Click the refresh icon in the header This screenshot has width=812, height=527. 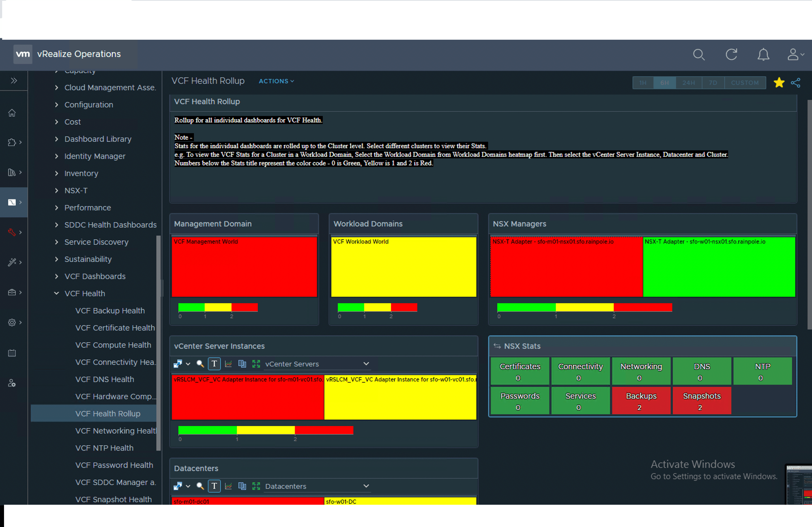(731, 54)
